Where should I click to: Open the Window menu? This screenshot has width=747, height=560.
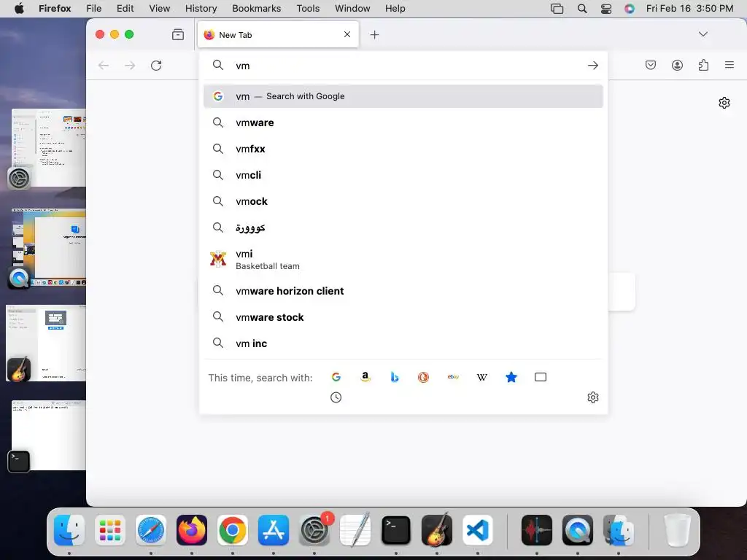pos(352,9)
